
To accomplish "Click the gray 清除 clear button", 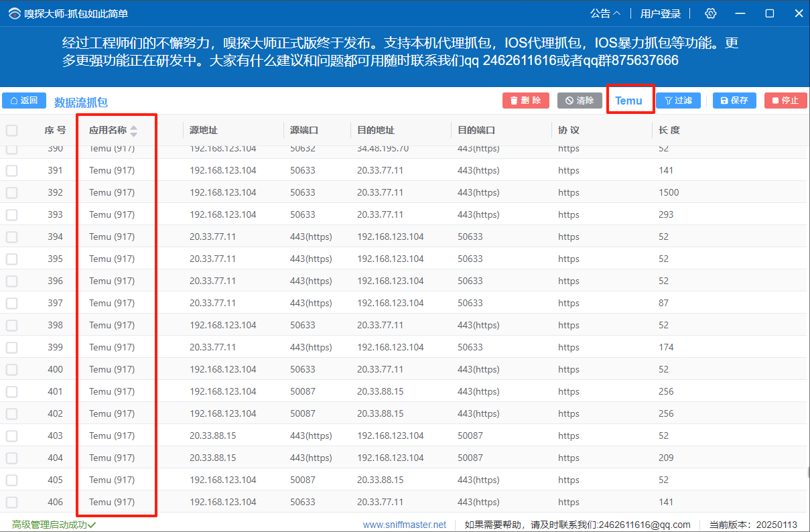I will point(580,101).
